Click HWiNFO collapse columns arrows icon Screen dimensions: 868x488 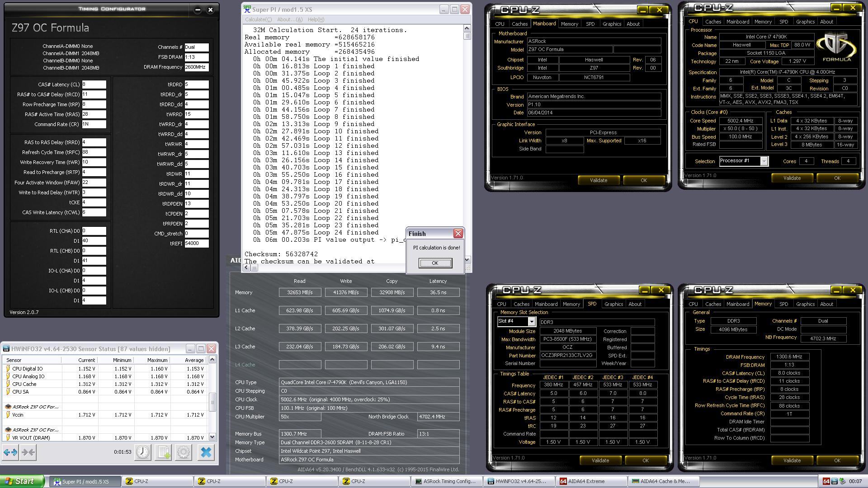coord(28,452)
